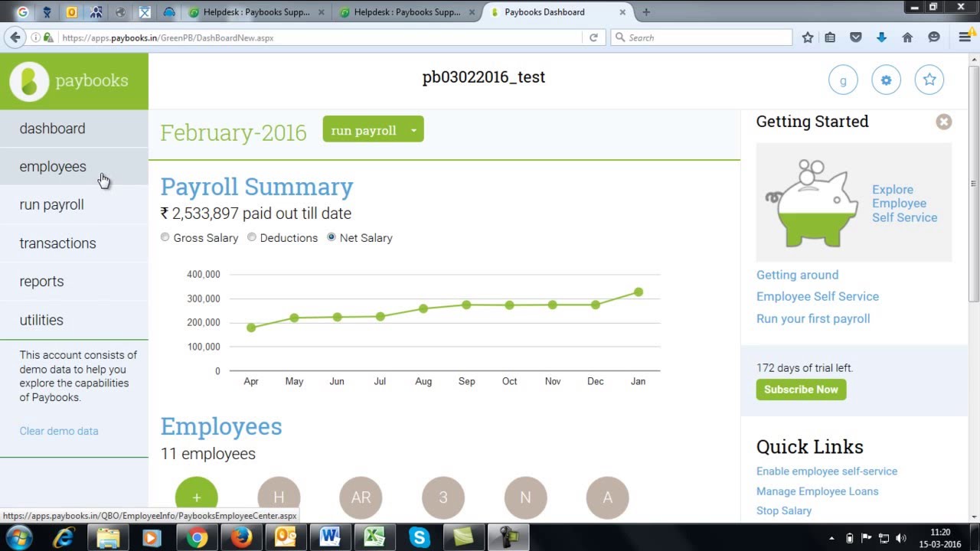Click the Jan data point on chart
Image resolution: width=980 pixels, height=551 pixels.
tap(639, 292)
